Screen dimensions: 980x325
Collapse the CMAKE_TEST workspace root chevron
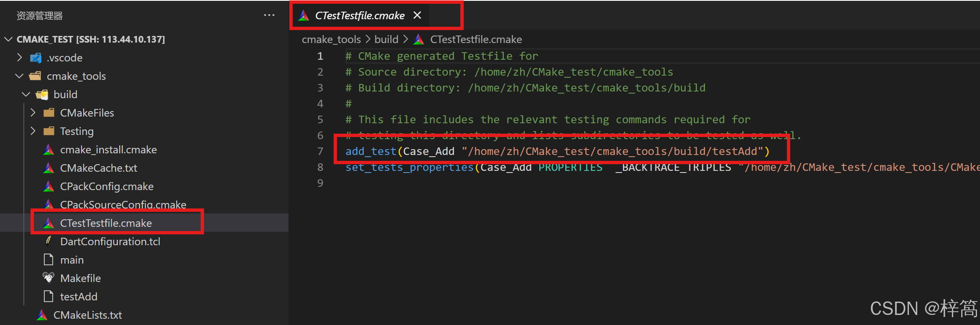8,39
